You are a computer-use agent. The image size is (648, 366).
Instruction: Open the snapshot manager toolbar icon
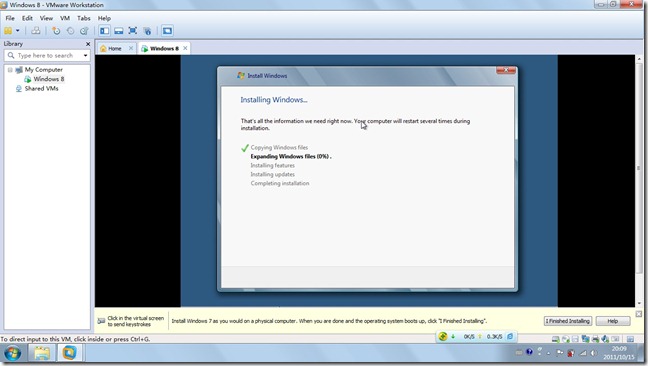click(x=84, y=31)
